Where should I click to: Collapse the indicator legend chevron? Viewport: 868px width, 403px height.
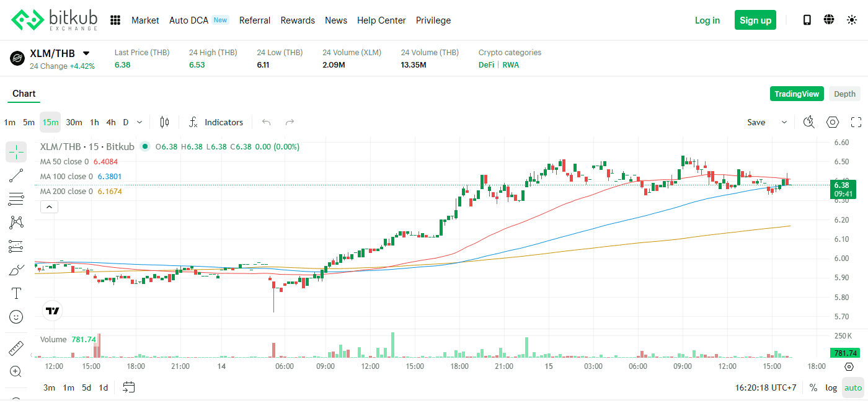point(49,208)
